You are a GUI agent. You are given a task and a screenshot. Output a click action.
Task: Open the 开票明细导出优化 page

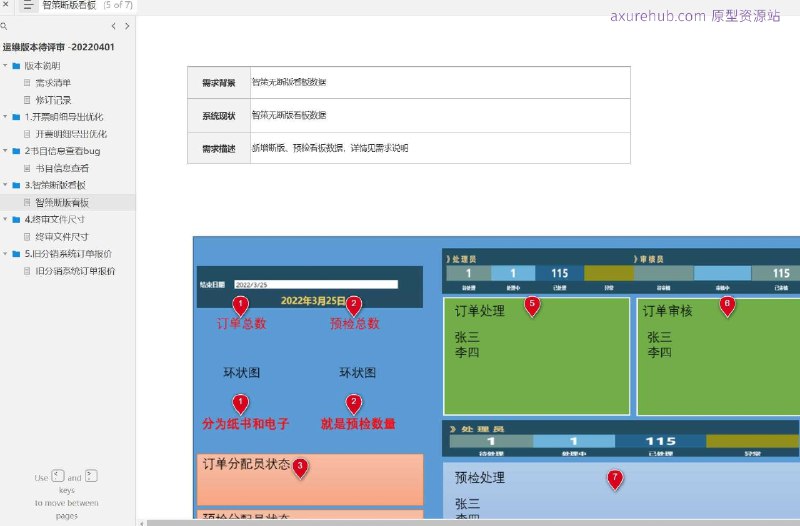(71, 134)
